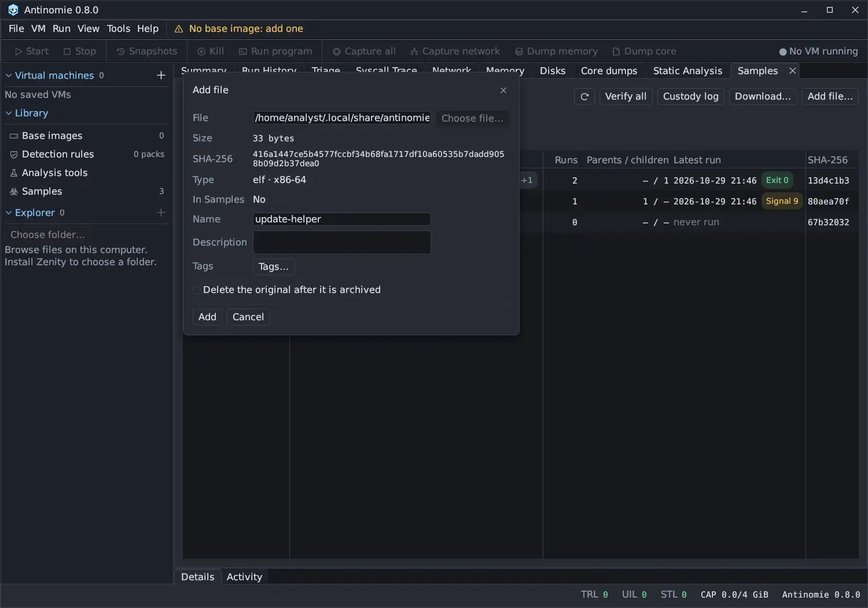
Task: Open the Activity tab at bottom
Action: tap(244, 577)
